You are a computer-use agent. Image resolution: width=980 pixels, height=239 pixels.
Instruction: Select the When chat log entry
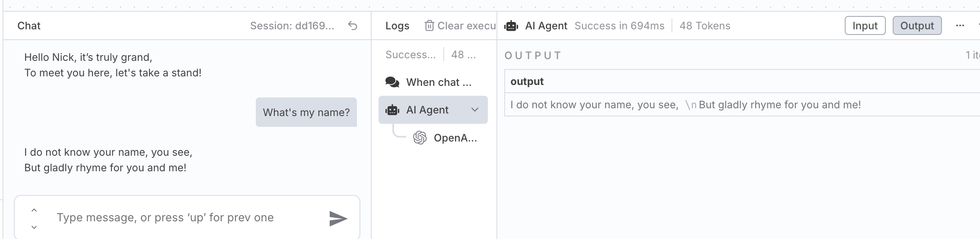point(433,82)
